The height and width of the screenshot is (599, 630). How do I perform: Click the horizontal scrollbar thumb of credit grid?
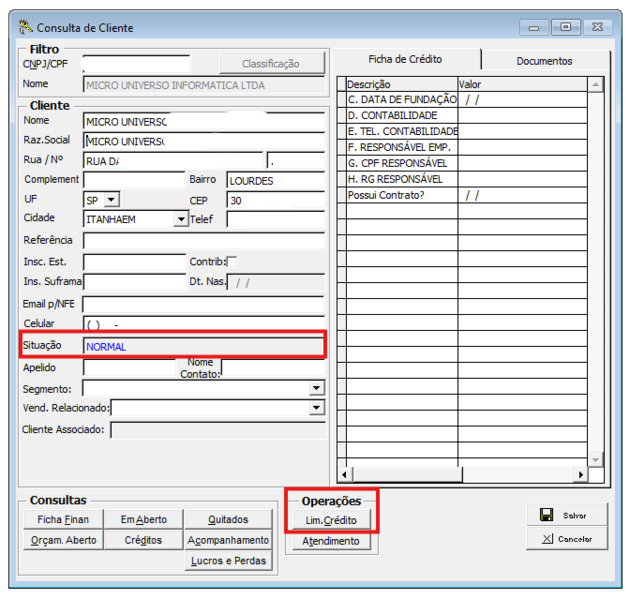click(407, 474)
